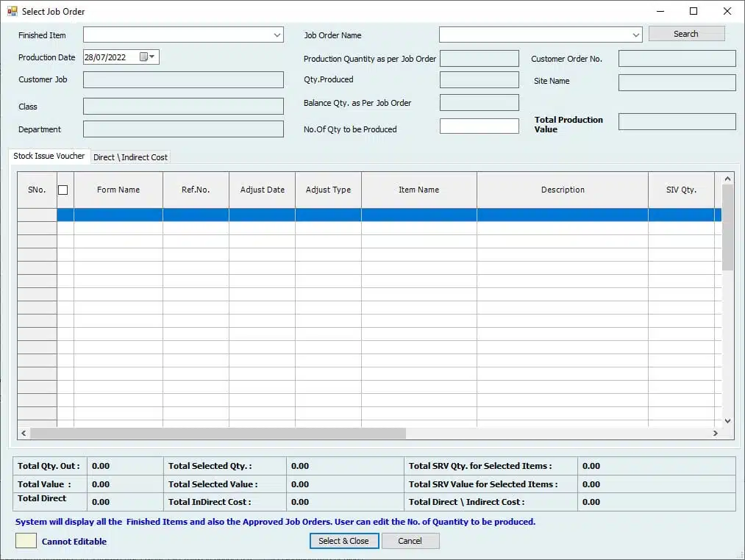Image resolution: width=745 pixels, height=560 pixels.
Task: Click the Total Selected Qty. value
Action: pos(300,466)
